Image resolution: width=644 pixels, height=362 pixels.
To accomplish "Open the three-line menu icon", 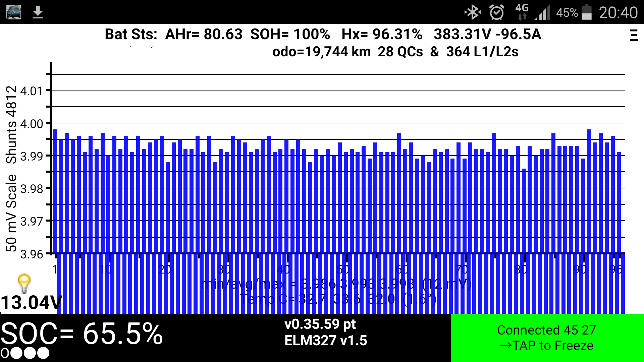I will click(x=633, y=35).
